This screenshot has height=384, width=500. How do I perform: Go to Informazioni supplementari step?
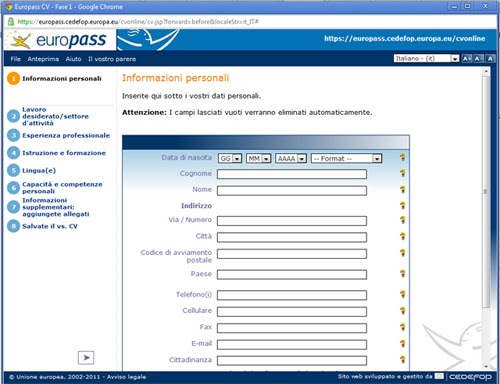pyautogui.click(x=56, y=207)
